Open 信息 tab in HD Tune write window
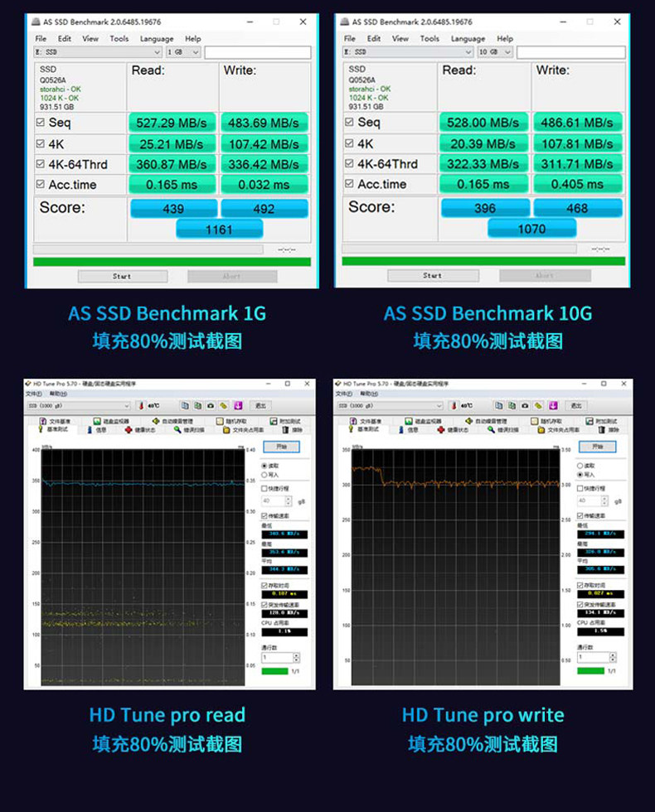655x812 pixels. [x=408, y=430]
